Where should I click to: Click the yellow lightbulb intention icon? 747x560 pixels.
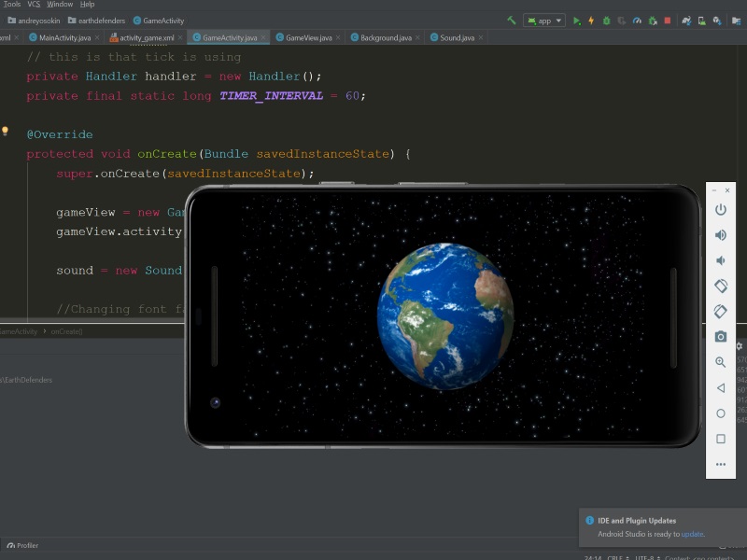pos(5,132)
